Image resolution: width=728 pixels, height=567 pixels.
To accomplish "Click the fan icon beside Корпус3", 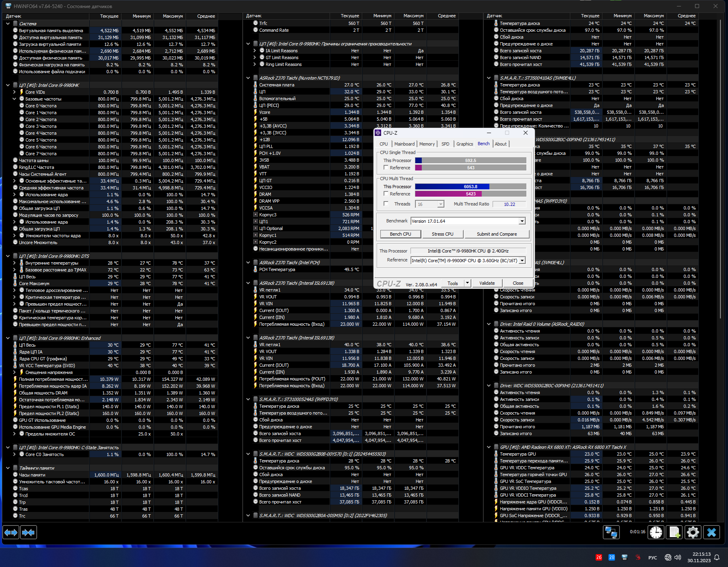I will click(x=255, y=215).
